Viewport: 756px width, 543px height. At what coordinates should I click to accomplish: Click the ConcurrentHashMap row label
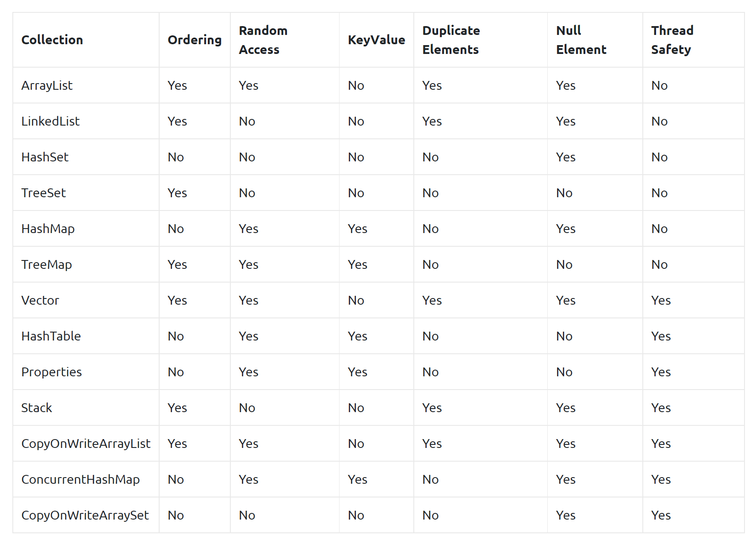pos(80,479)
